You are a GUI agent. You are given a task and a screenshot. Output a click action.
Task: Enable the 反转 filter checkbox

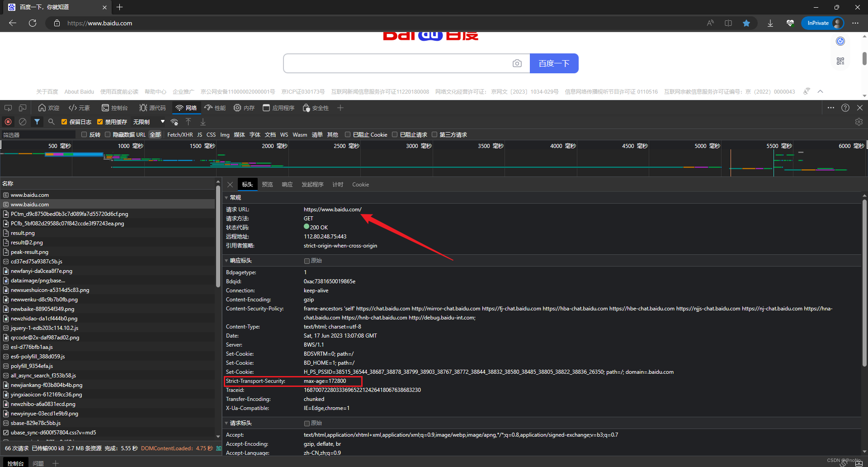coord(84,134)
